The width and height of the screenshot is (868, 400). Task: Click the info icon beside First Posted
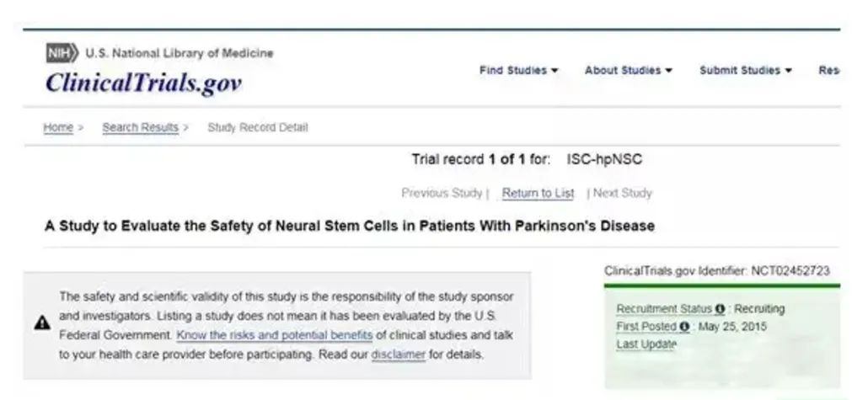pyautogui.click(x=684, y=327)
